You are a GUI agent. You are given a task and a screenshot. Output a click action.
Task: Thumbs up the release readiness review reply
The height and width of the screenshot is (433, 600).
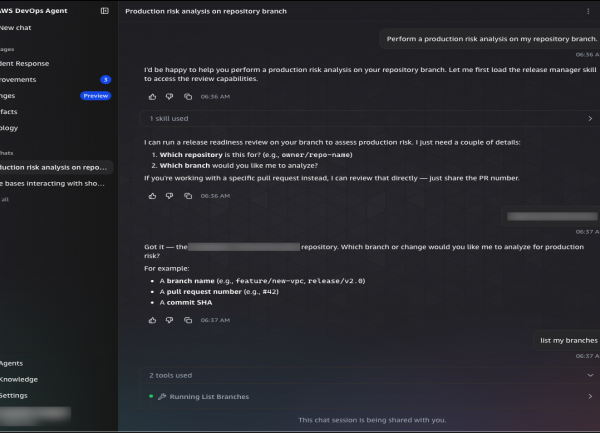[x=152, y=196]
